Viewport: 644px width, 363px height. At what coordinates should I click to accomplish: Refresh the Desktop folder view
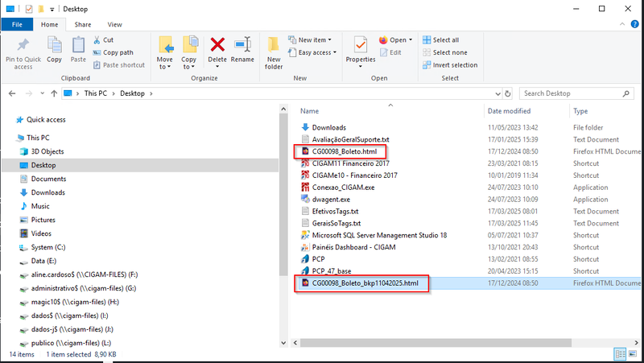point(508,93)
